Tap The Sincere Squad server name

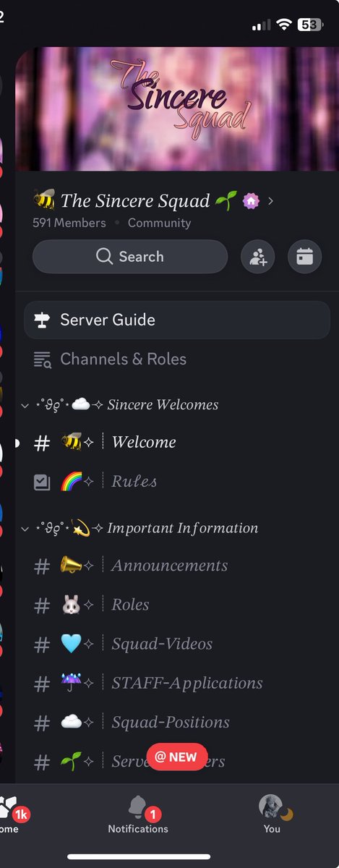tap(134, 201)
